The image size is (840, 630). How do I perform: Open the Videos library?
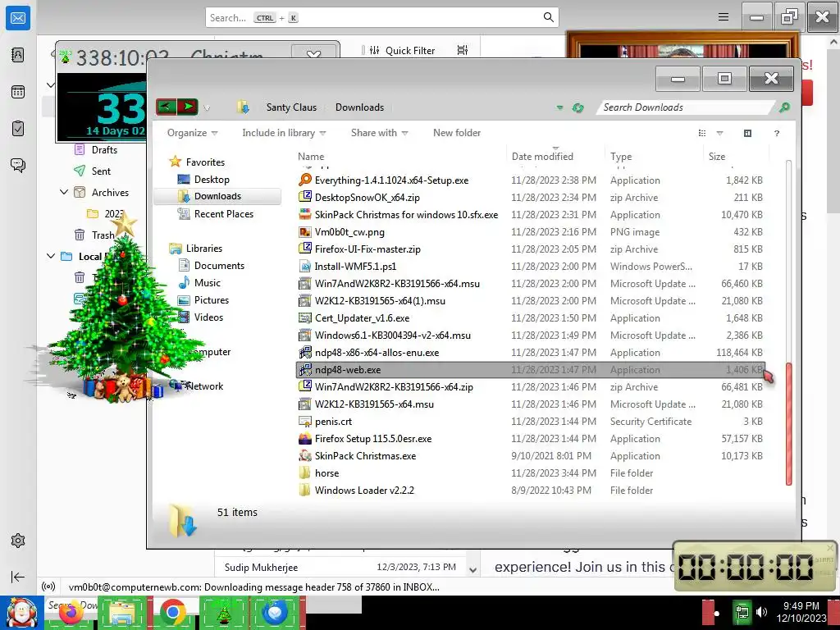[208, 317]
